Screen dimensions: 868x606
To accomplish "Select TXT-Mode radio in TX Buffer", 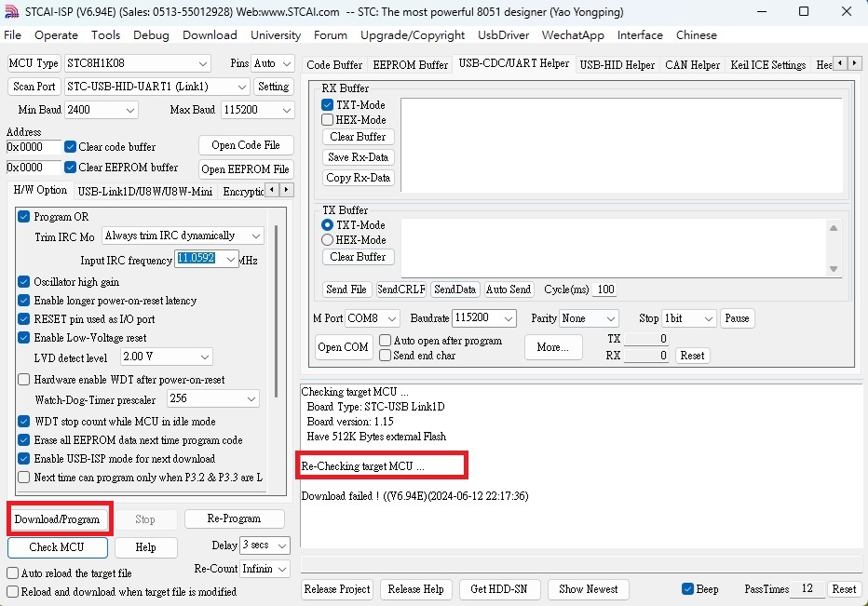I will pyautogui.click(x=327, y=224).
